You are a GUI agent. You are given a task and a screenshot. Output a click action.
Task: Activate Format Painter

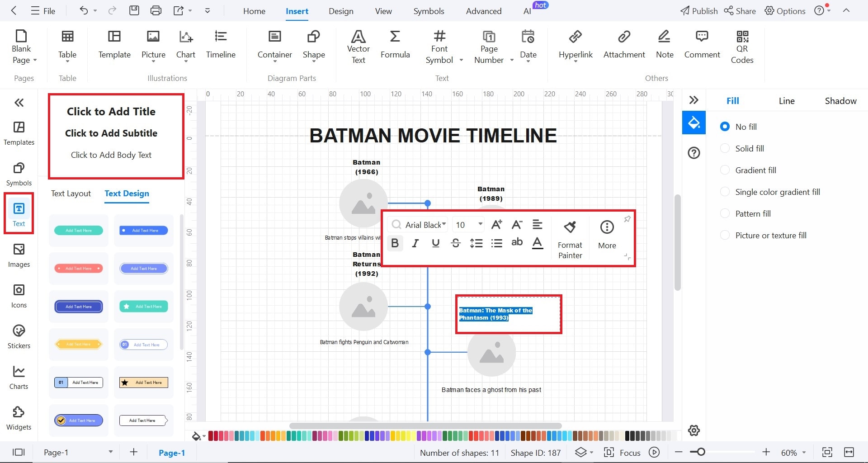pyautogui.click(x=570, y=240)
